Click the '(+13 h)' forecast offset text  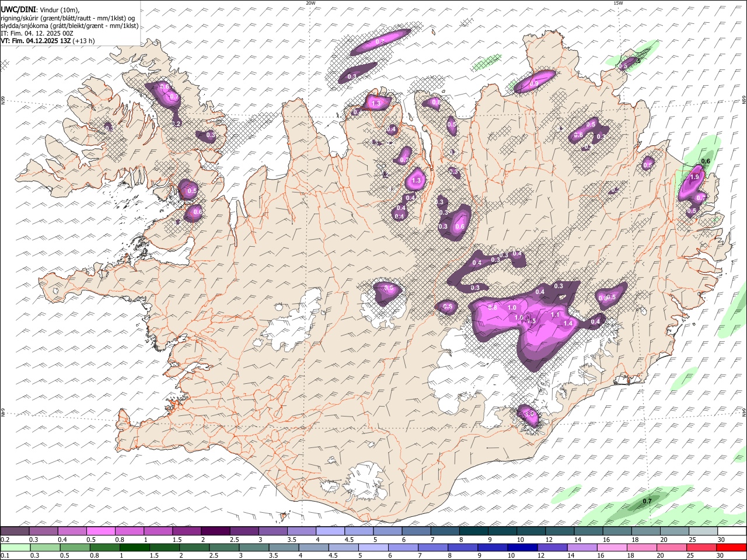[x=84, y=41]
